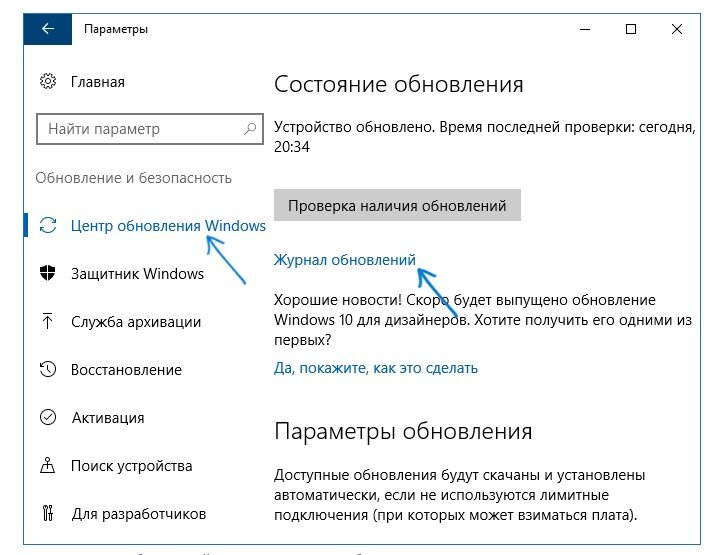Open the Главная home page
The image size is (722, 555).
[x=98, y=82]
